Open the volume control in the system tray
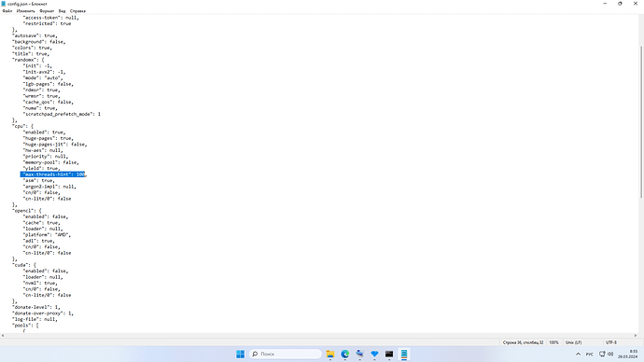644x362 pixels. 610,354
